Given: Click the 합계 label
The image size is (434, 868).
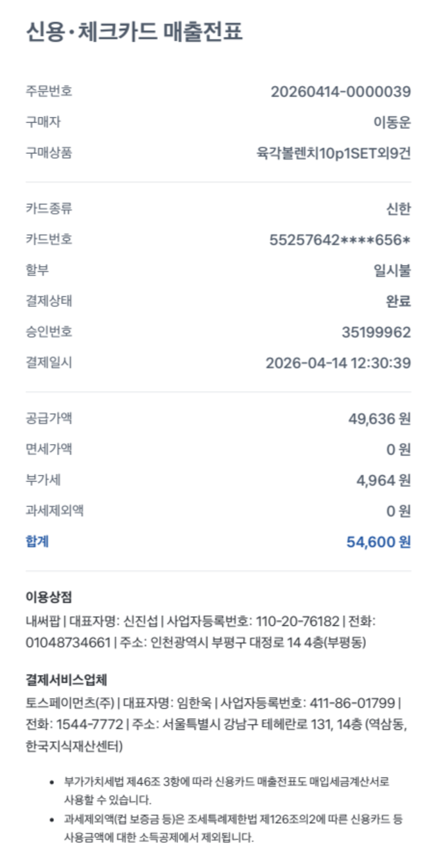Looking at the screenshot, I should coord(37,541).
